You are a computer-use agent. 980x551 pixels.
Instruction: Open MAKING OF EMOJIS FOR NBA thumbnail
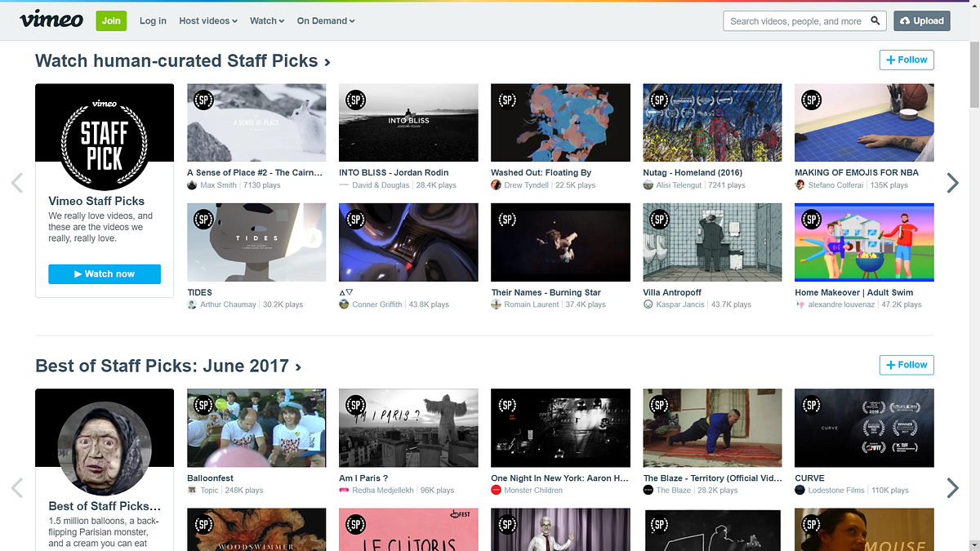[x=864, y=122]
